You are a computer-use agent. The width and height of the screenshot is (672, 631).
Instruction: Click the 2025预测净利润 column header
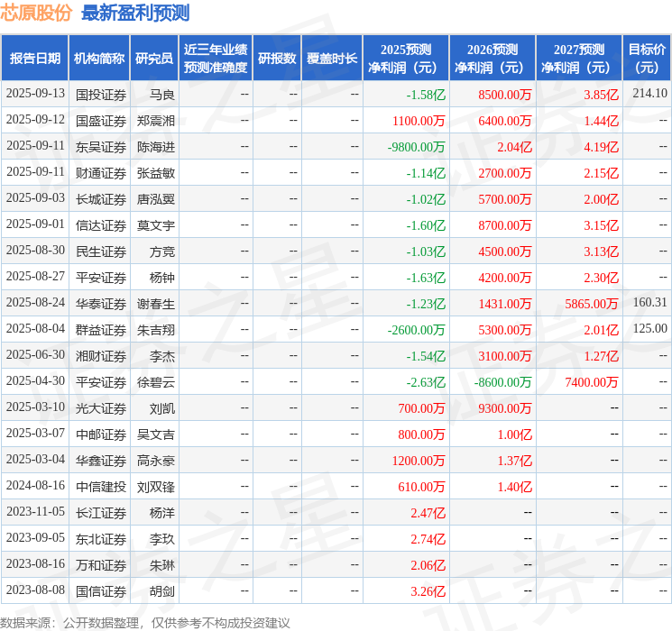405,59
